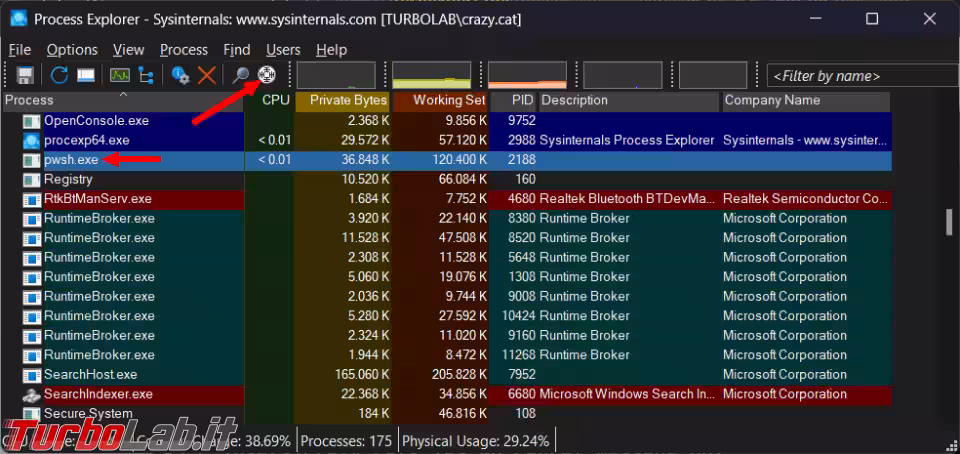Click the Realtek Semiconductor company name cell
Image resolution: width=960 pixels, height=454 pixels.
806,199
